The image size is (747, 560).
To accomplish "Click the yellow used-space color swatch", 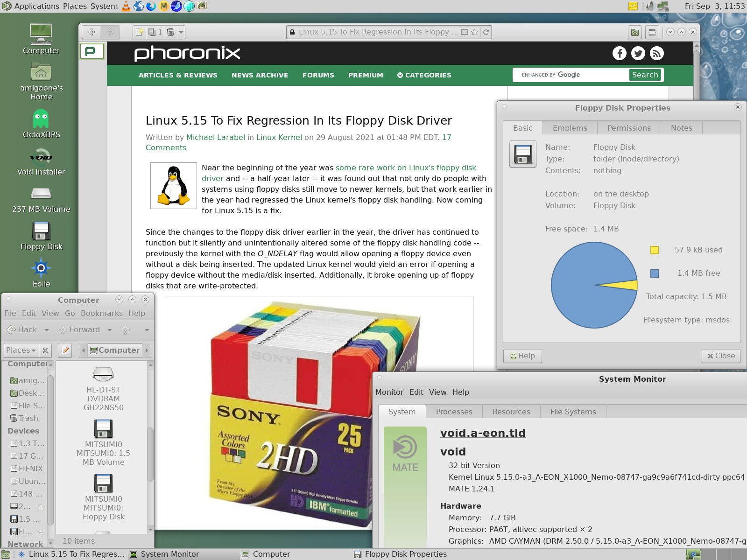I will [655, 250].
